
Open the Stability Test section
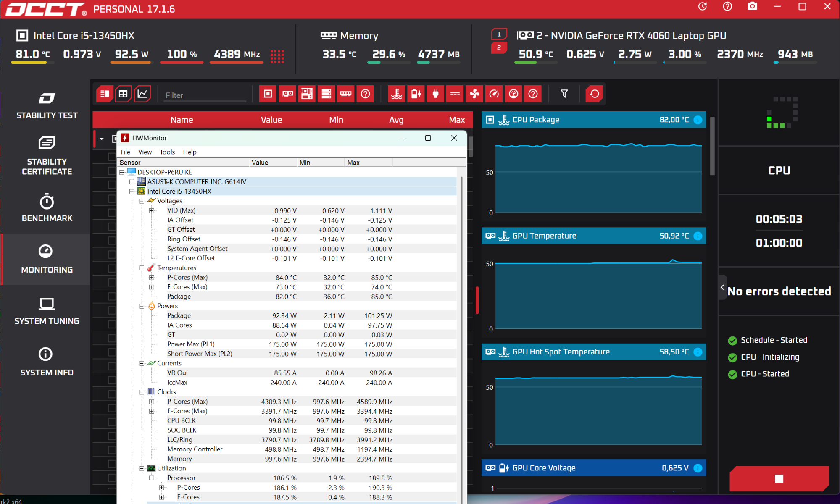pyautogui.click(x=47, y=106)
